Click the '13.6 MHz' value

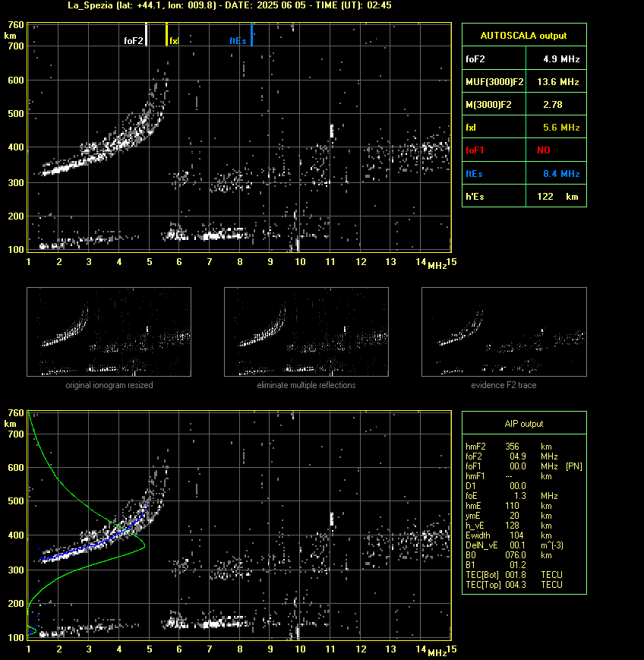coord(558,82)
